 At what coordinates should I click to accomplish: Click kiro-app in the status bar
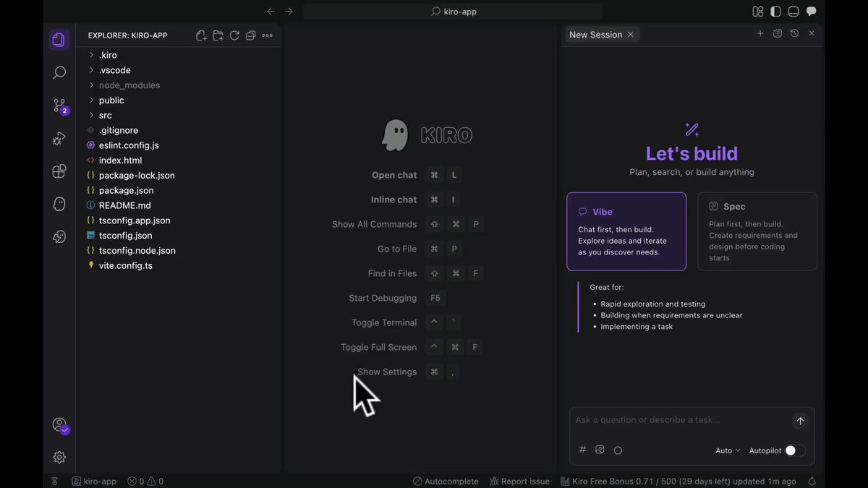pyautogui.click(x=94, y=481)
